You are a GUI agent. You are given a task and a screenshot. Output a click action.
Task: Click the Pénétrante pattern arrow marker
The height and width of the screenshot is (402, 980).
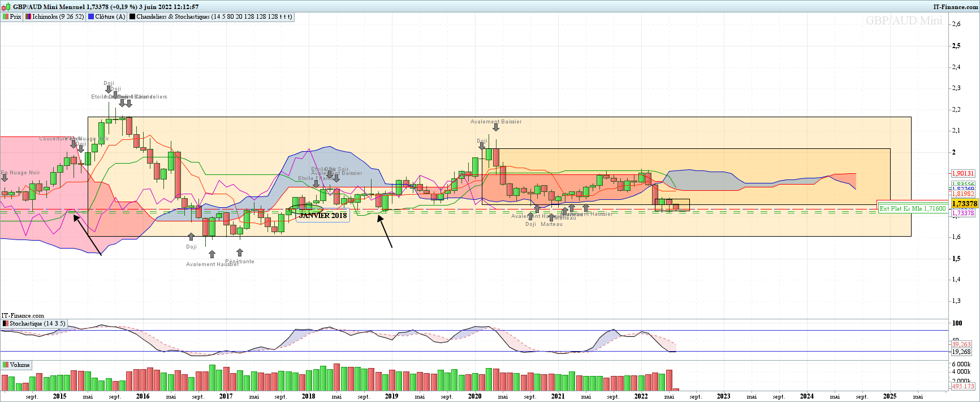point(240,252)
